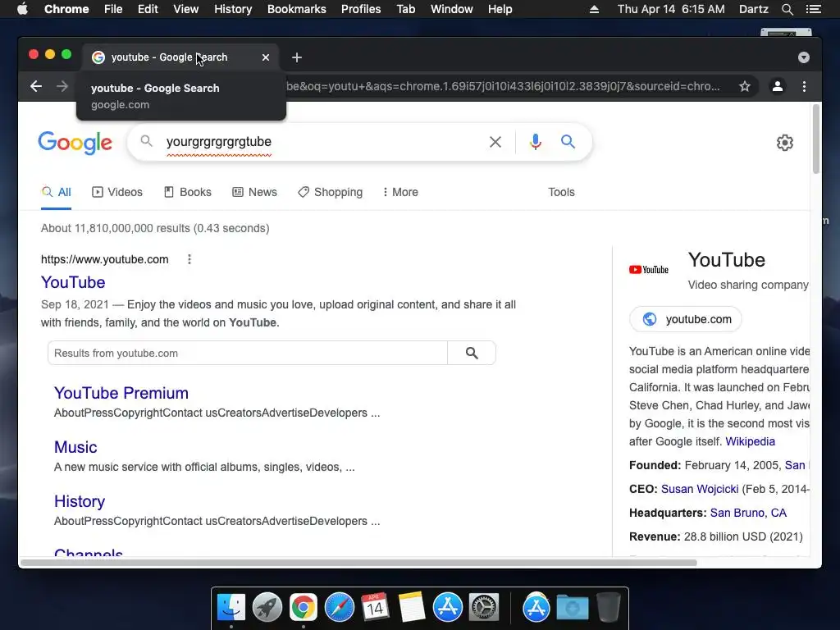
Task: Open the Chrome menu in menu bar
Action: pos(66,9)
